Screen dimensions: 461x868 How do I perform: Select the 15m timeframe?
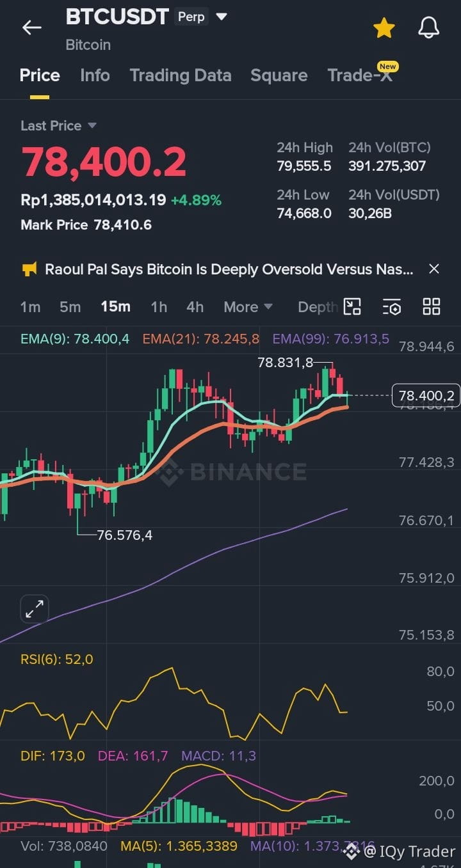115,307
